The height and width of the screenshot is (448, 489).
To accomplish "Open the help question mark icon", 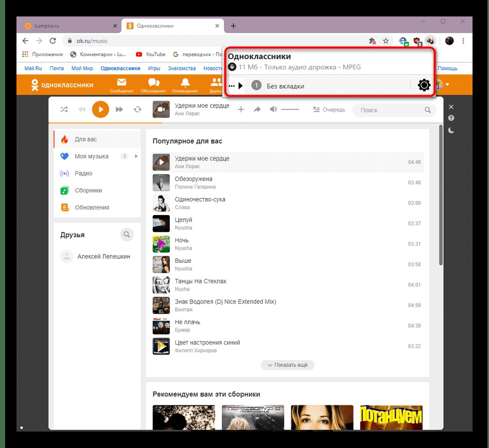I will click(x=451, y=118).
